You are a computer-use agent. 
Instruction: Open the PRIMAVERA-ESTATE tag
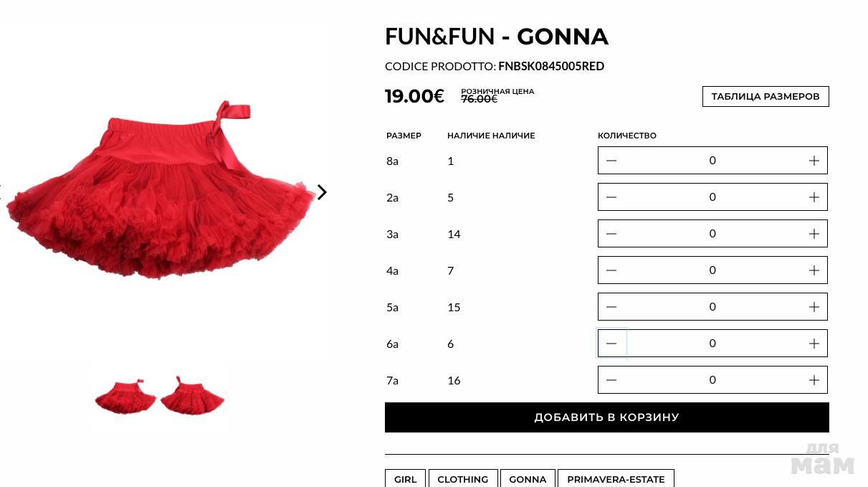click(x=616, y=479)
